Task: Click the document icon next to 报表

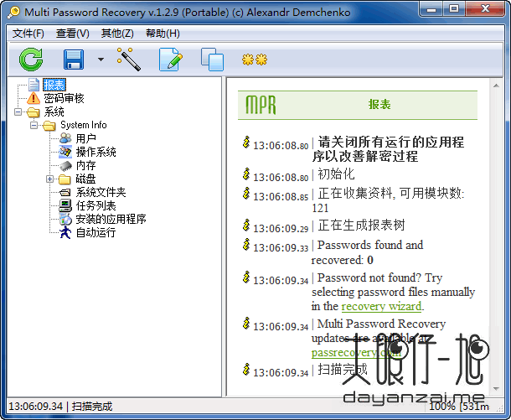Action: pos(34,85)
